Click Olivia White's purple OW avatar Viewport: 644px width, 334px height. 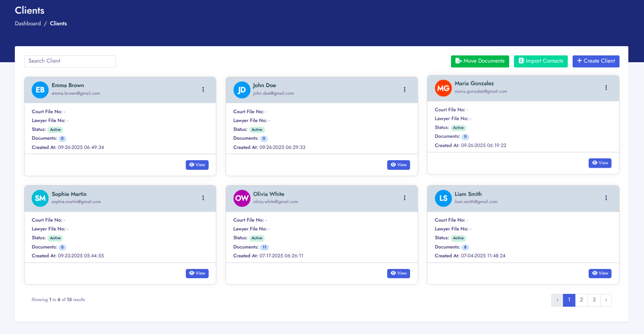point(242,198)
